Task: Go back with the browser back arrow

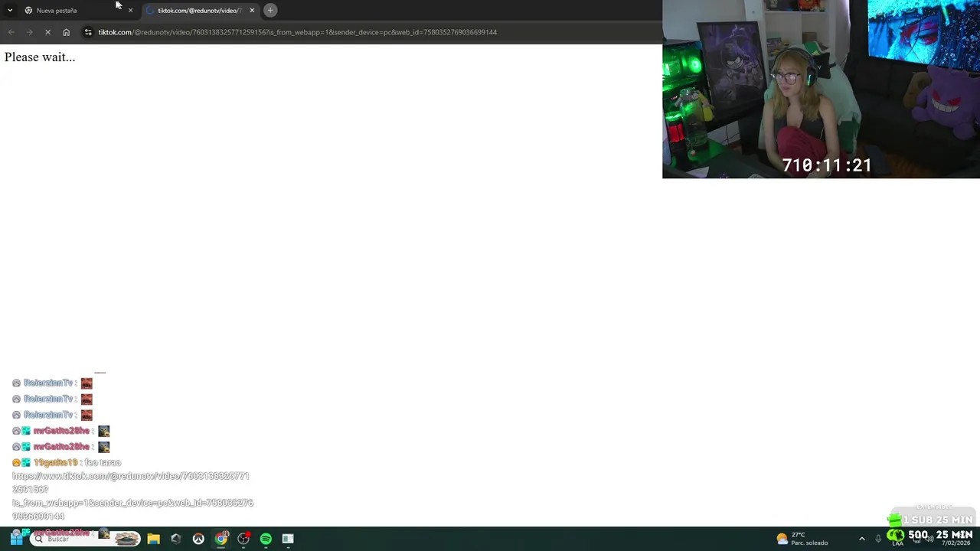Action: click(x=11, y=32)
